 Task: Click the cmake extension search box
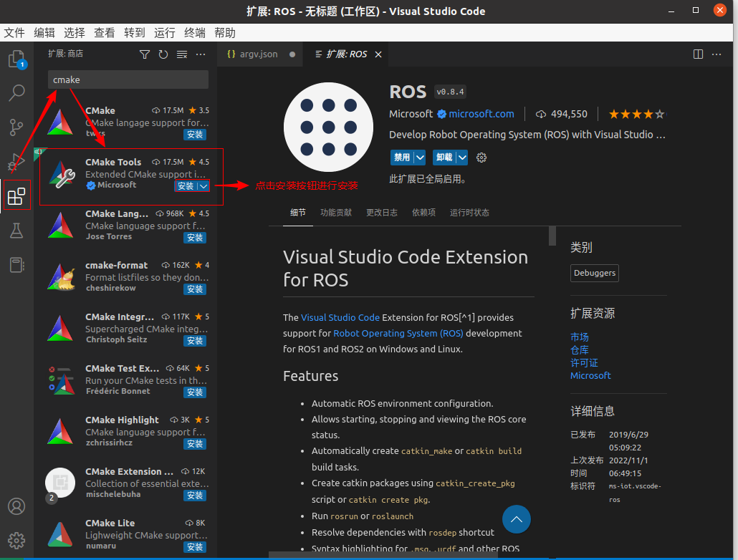tap(128, 79)
